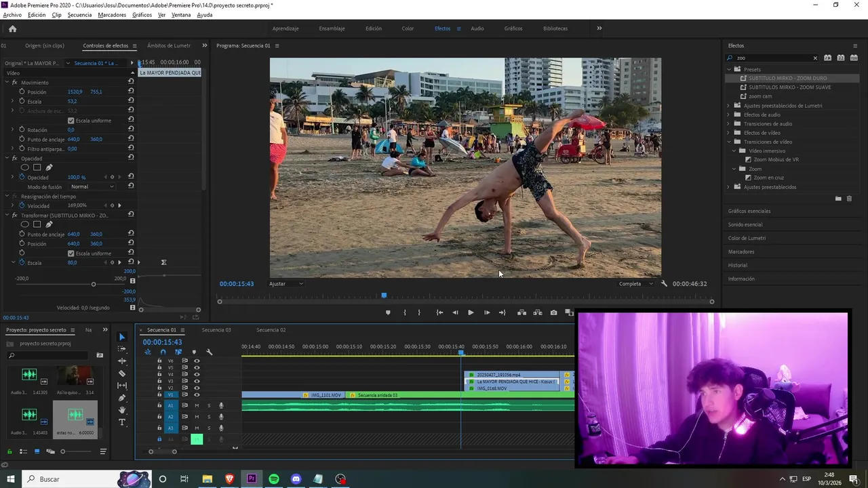The height and width of the screenshot is (488, 868).
Task: Open Spotify from the Windows taskbar
Action: [274, 479]
